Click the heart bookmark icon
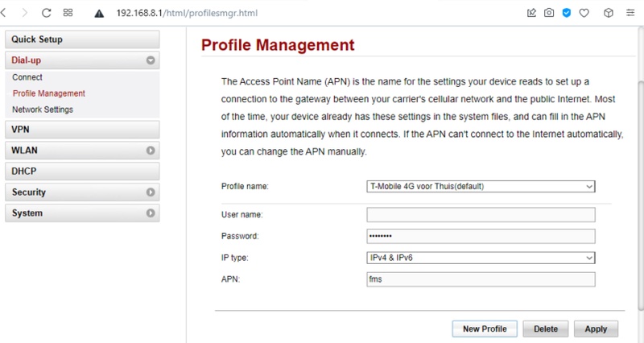The image size is (644, 343). click(584, 13)
